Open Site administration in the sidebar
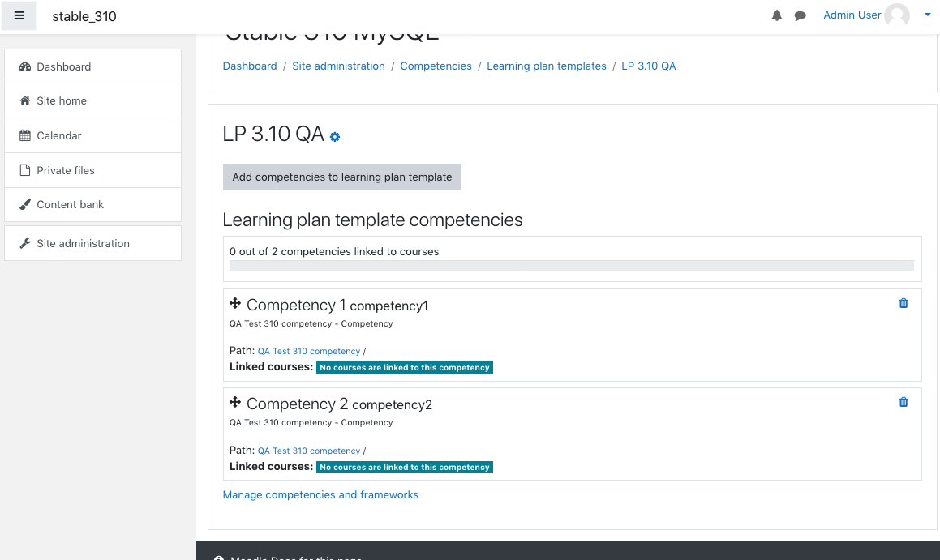The image size is (940, 560). click(93, 243)
